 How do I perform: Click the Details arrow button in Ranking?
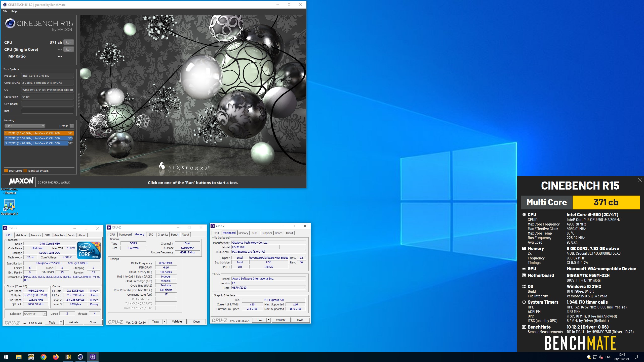[x=72, y=126]
